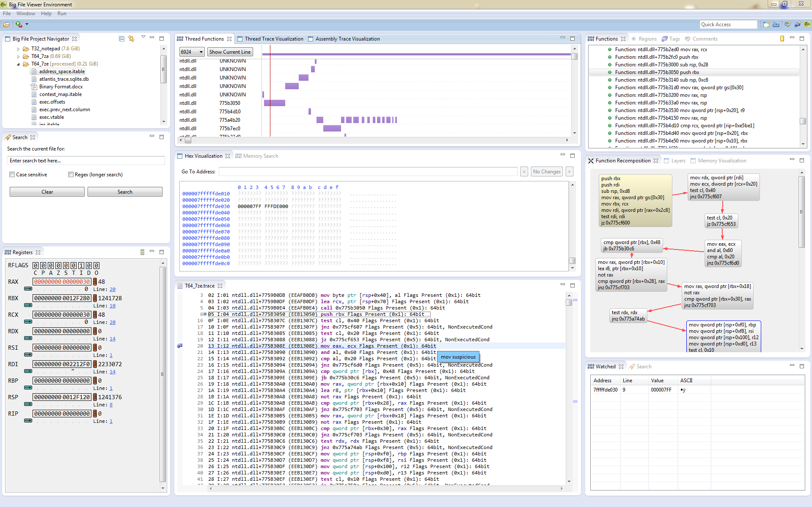
Task: Click the Quick Access field
Action: [x=728, y=25]
